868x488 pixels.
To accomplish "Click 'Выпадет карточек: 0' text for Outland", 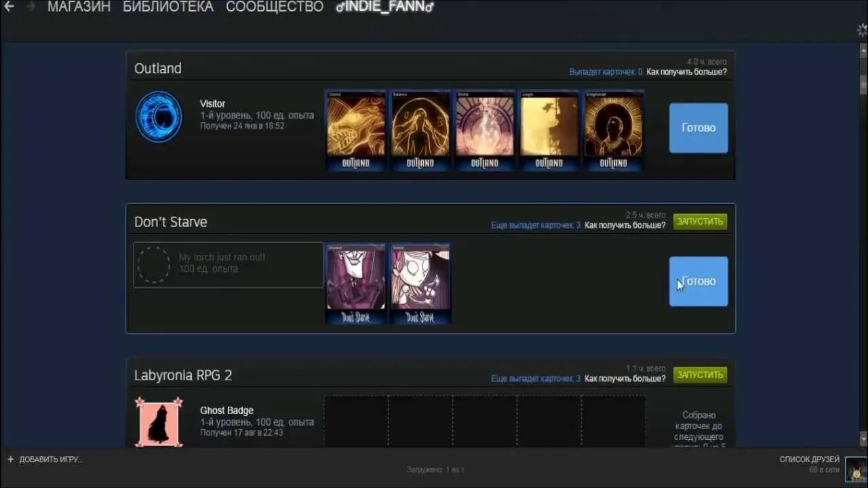I will tap(606, 72).
